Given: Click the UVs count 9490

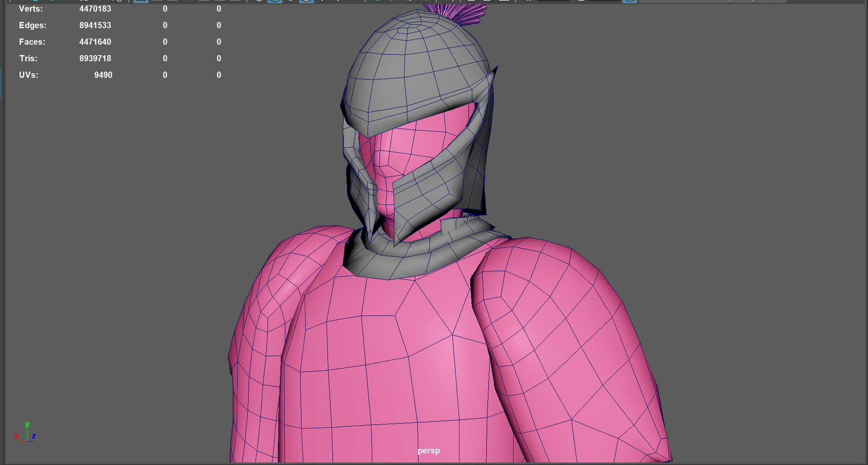Looking at the screenshot, I should pos(103,75).
